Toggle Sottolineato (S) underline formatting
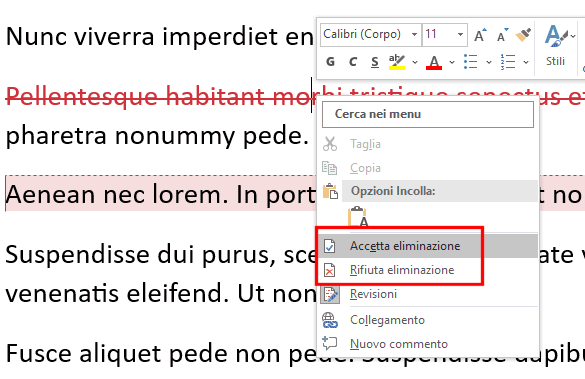Image resolution: width=585 pixels, height=379 pixels. (x=375, y=62)
